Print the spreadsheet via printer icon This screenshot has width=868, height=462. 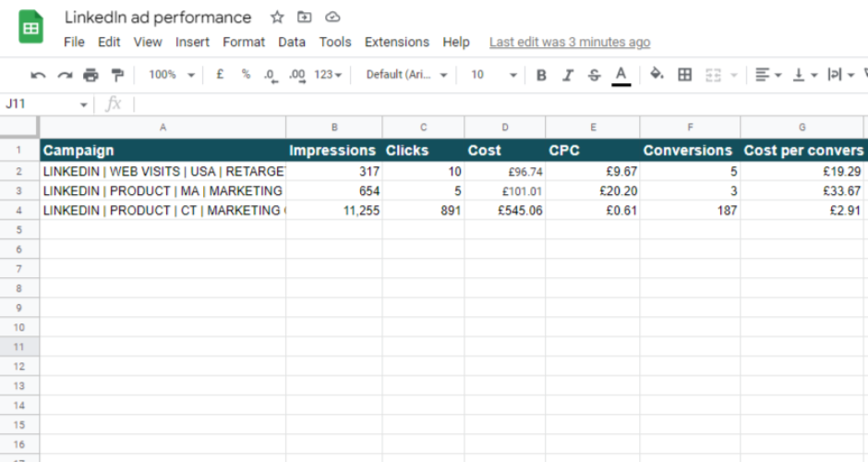[x=90, y=75]
